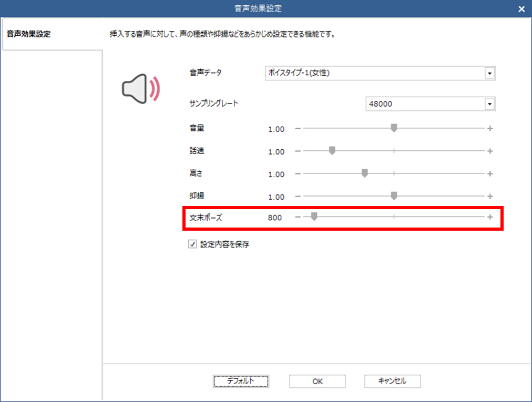Click the 文末ポーズ minus icon
The image size is (532, 402).
coord(298,217)
